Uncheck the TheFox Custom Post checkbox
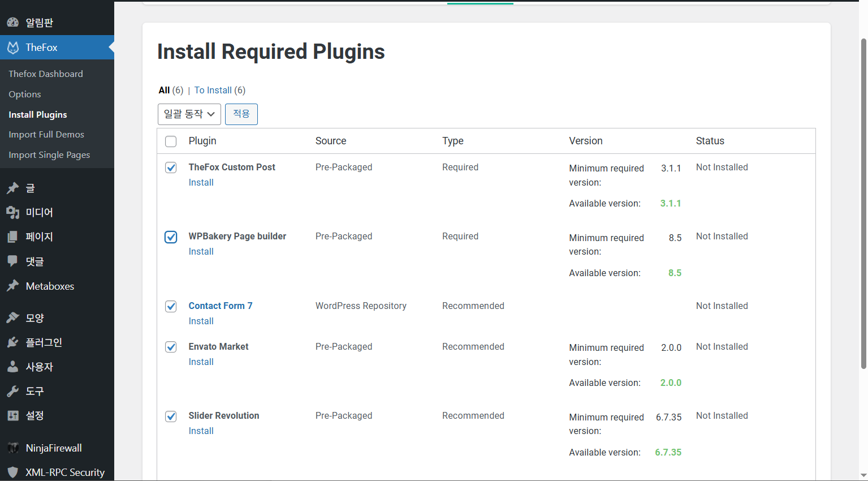 pos(171,168)
